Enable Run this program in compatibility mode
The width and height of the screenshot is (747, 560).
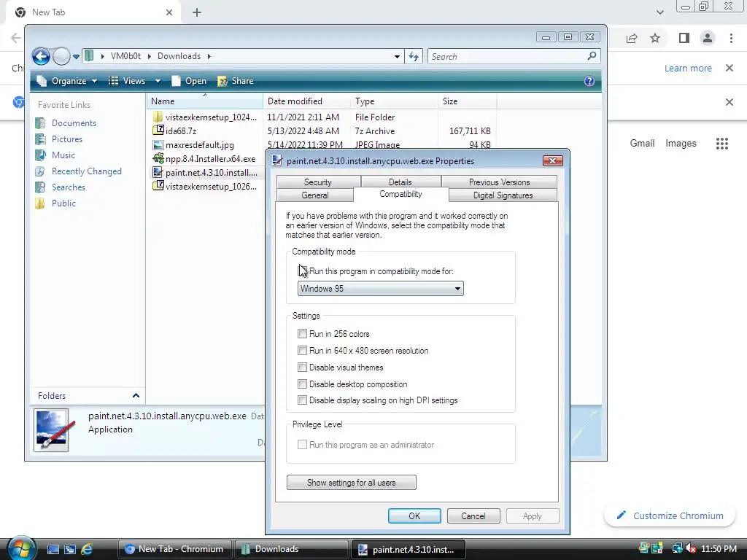[303, 271]
